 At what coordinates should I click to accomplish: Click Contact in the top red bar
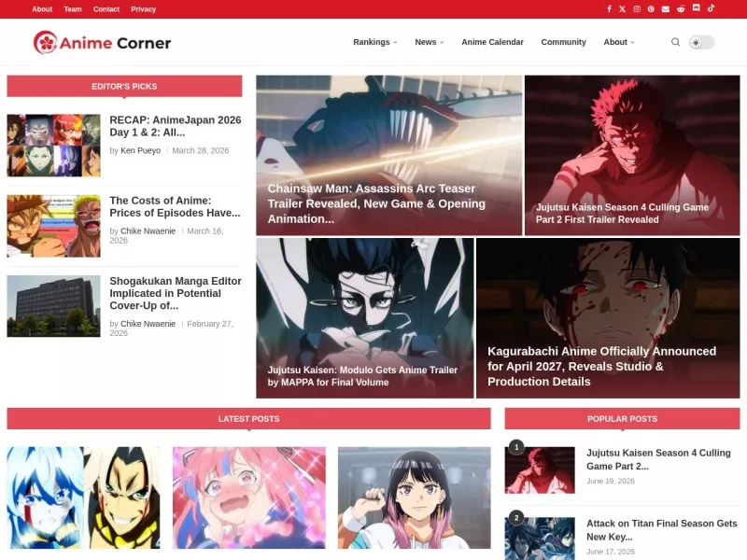point(106,9)
